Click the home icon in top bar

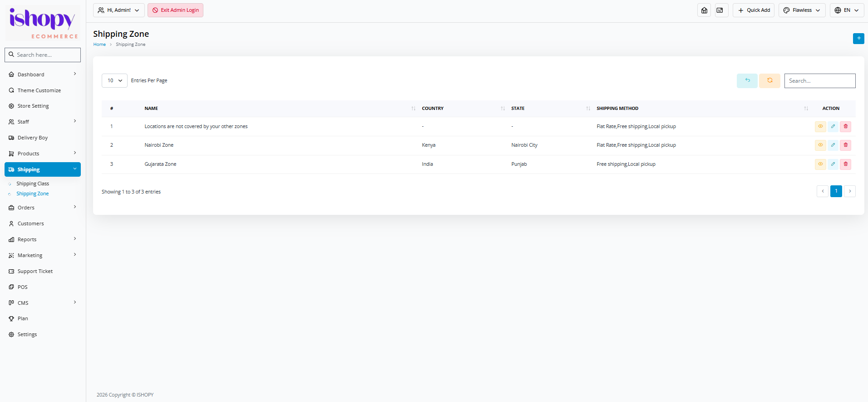coord(704,10)
